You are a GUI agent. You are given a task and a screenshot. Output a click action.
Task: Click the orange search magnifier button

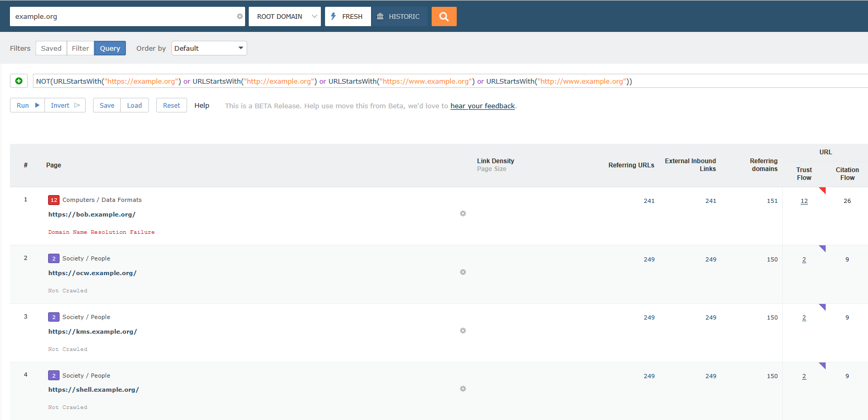tap(444, 17)
